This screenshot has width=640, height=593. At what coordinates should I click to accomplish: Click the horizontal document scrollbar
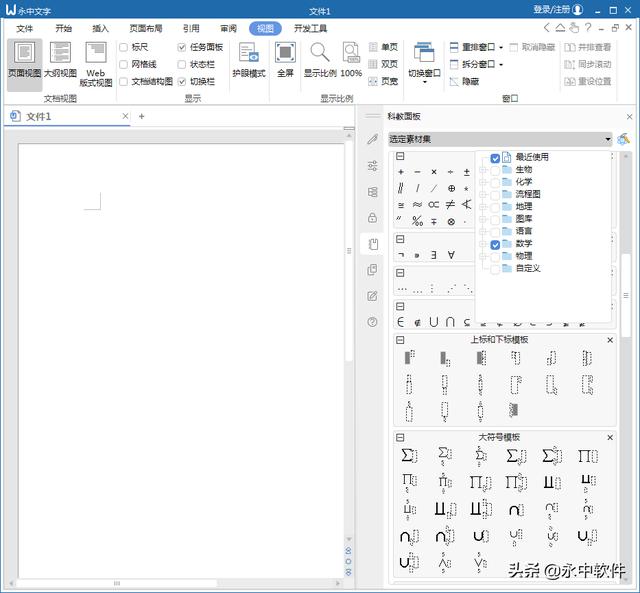[x=116, y=583]
